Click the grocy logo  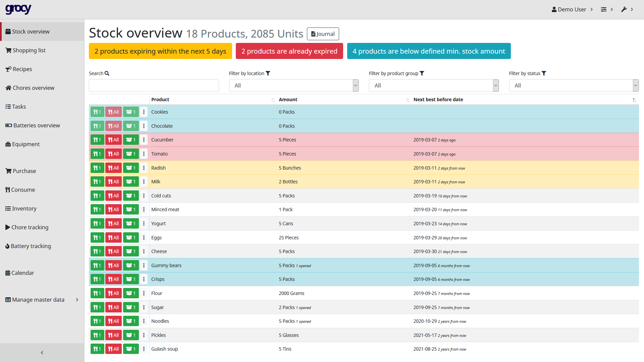(x=18, y=9)
